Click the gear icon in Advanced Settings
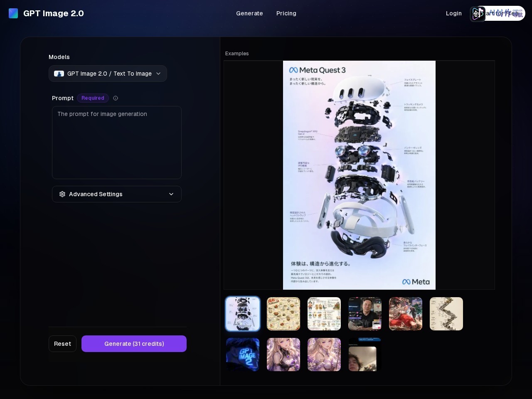The width and height of the screenshot is (532, 399). (62, 194)
